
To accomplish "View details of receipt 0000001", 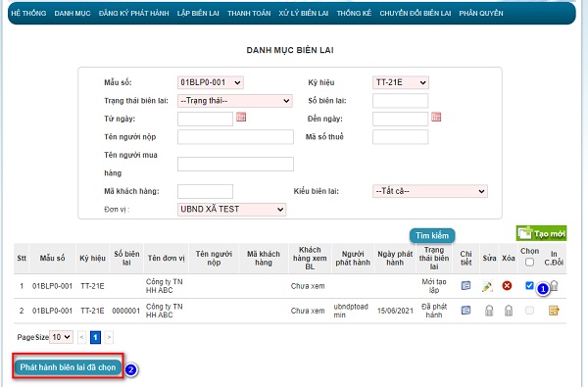I will click(465, 311).
